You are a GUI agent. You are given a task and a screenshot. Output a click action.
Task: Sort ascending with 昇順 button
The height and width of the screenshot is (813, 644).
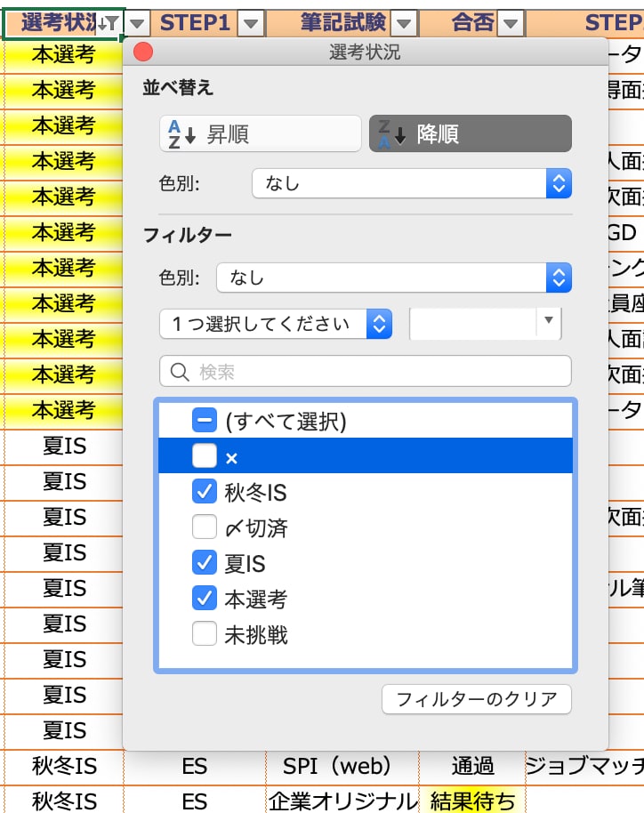(x=261, y=133)
